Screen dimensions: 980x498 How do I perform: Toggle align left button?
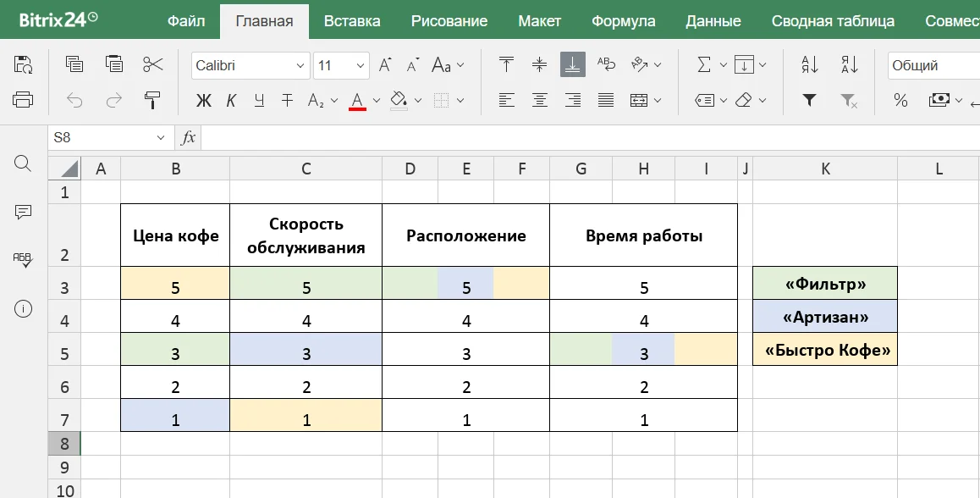click(x=506, y=100)
